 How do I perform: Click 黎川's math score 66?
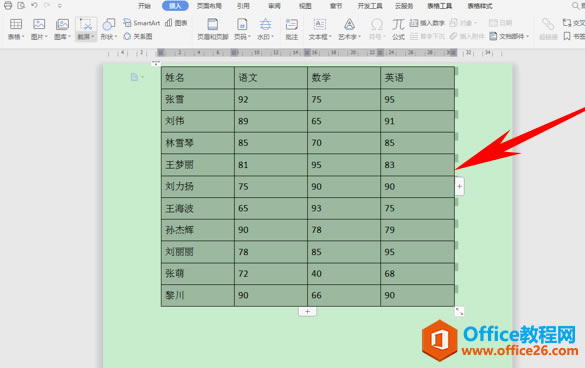(344, 295)
